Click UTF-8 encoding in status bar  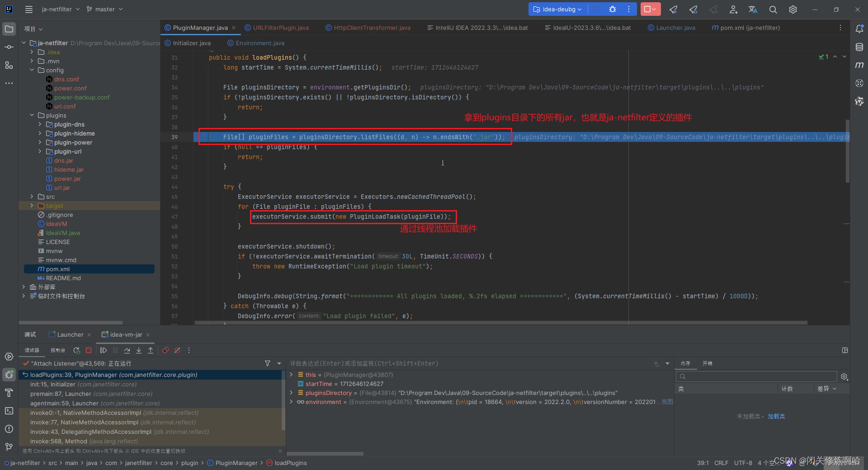pos(743,463)
